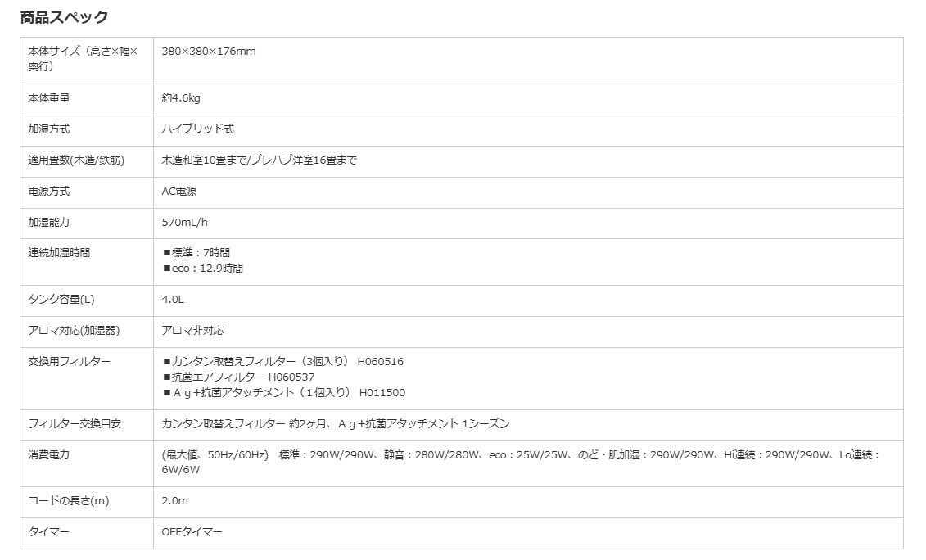This screenshot has width=926, height=560.
Task: Select the 連続加湿時間 row label
Action: point(59,252)
